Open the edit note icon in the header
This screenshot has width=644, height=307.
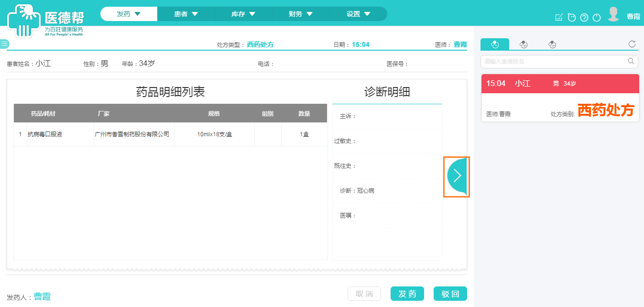click(x=559, y=18)
